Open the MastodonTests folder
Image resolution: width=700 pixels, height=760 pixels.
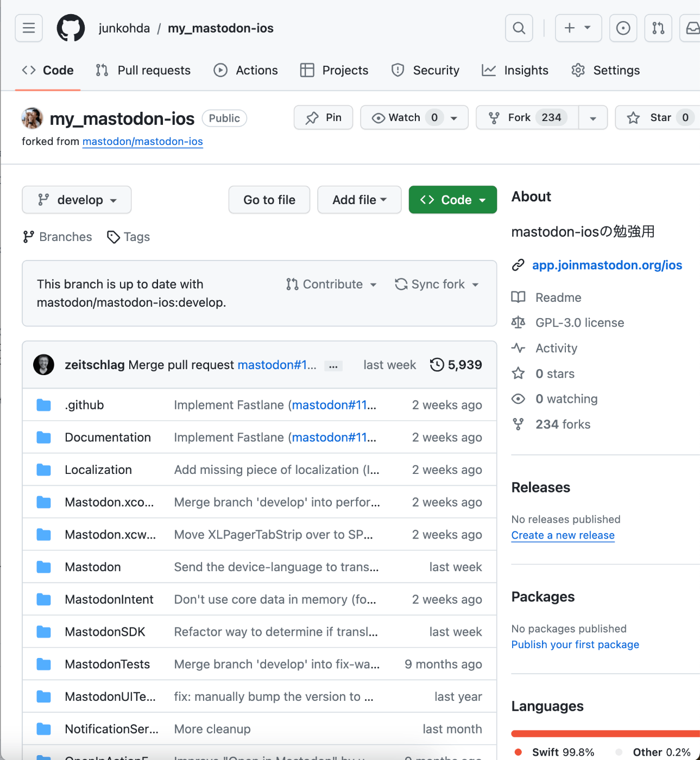[108, 664]
